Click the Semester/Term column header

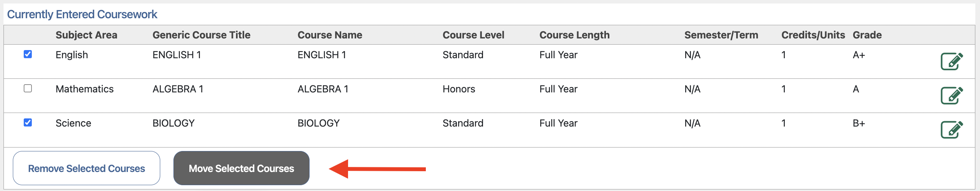(721, 35)
